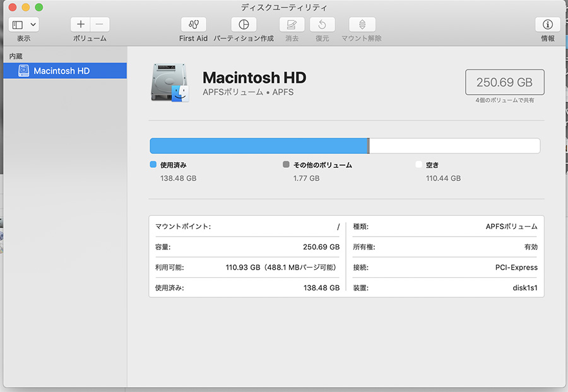568x392 pixels.
Task: Add a volume with the plus button
Action: pyautogui.click(x=80, y=25)
